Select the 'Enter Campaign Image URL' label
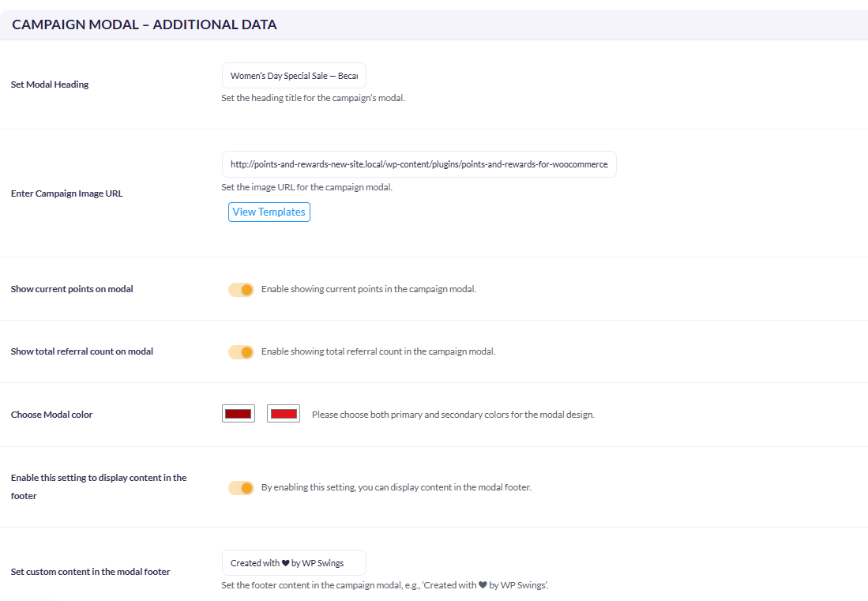The image size is (868, 601). pos(67,193)
